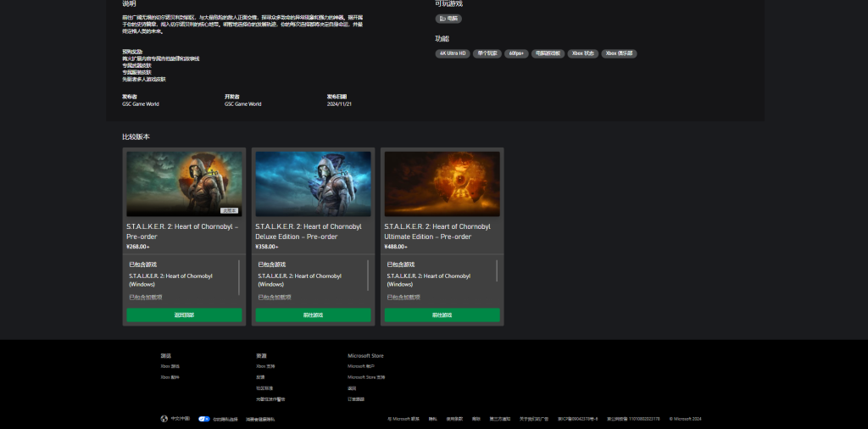868x429 pixels.
Task: Open the Xbox 游戏 footer link
Action: [170, 366]
